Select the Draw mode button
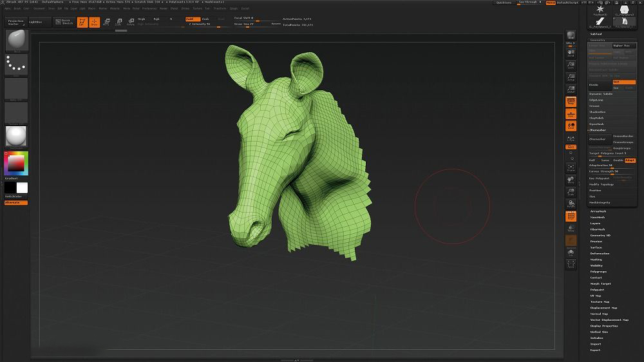This screenshot has width=644, height=362. tap(94, 22)
